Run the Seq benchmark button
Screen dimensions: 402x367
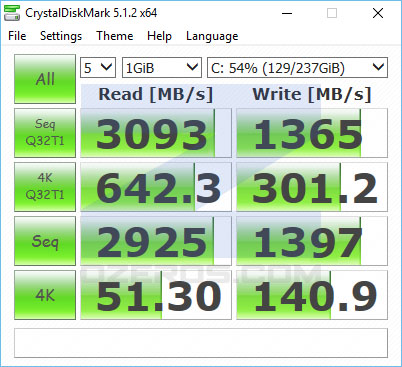point(45,241)
